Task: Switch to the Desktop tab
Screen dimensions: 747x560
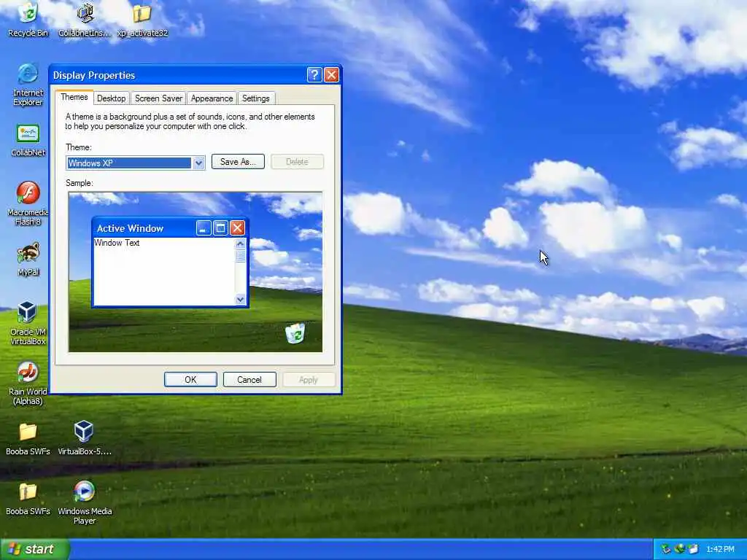Action: click(111, 98)
